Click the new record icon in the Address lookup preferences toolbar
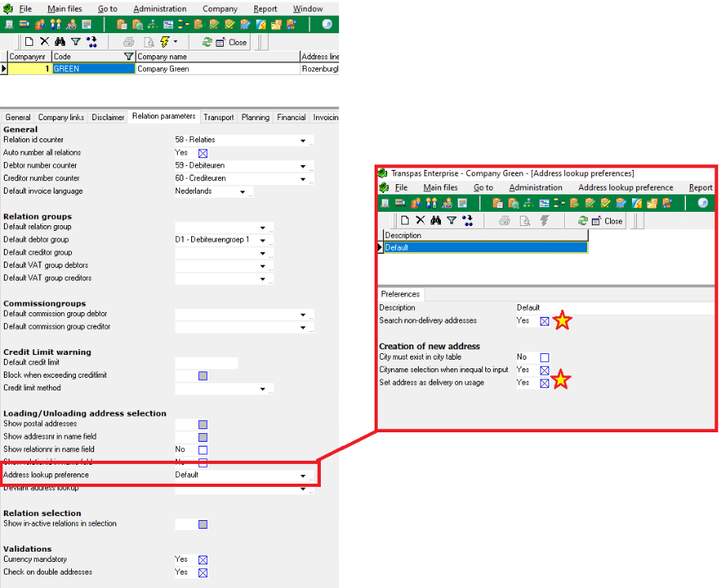 405,220
